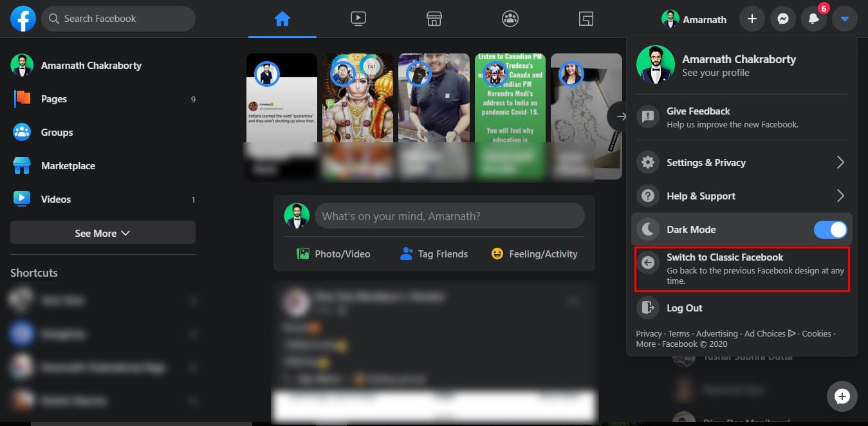
Task: Show next stories with arrow button
Action: click(x=620, y=116)
